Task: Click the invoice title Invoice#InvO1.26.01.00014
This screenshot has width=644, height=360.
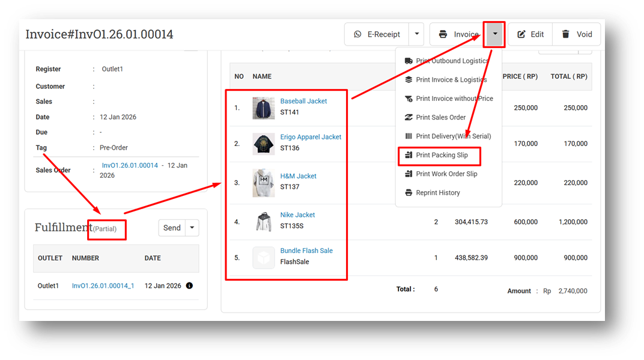Action: (x=99, y=34)
